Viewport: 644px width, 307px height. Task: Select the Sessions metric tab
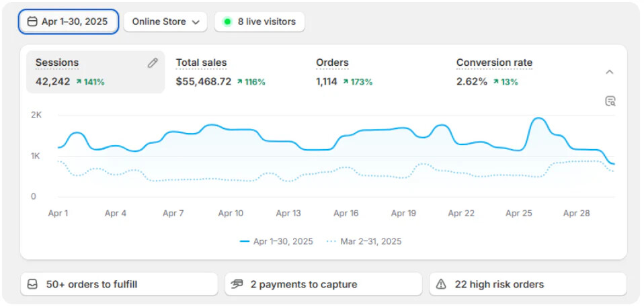95,73
